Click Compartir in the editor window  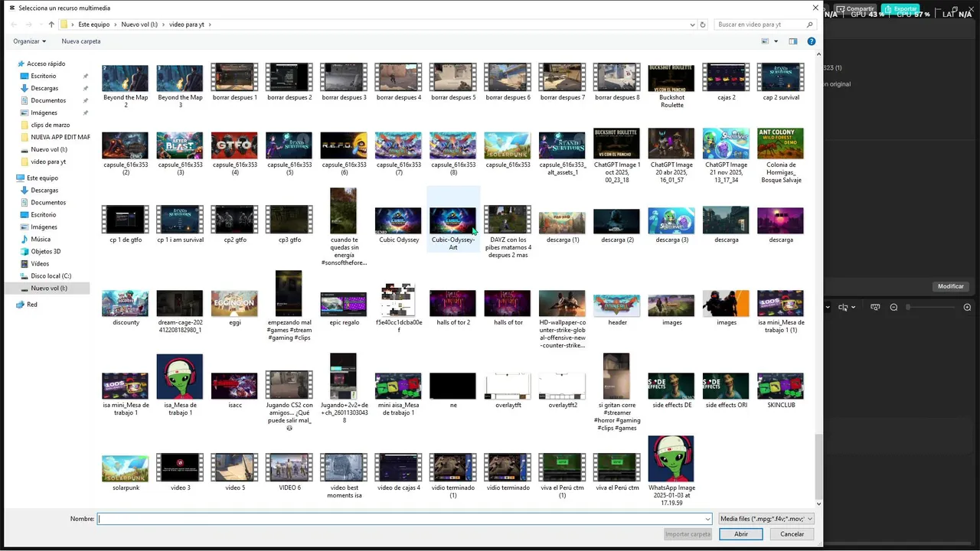tap(854, 9)
